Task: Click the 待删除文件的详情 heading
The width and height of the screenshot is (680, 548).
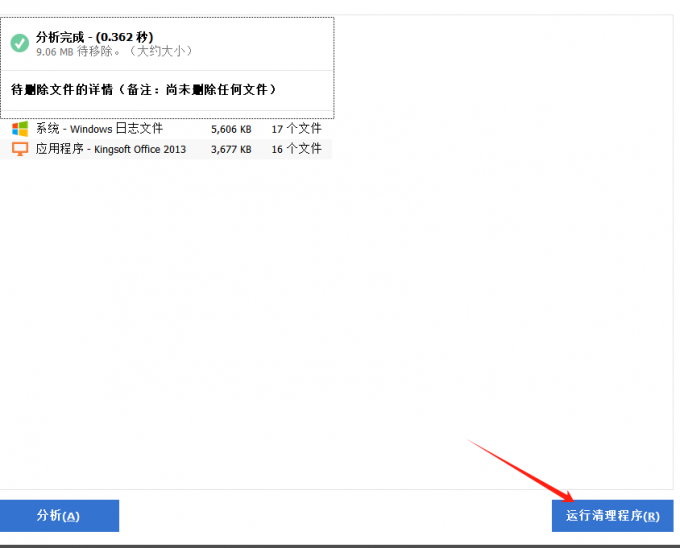Action: point(144,90)
